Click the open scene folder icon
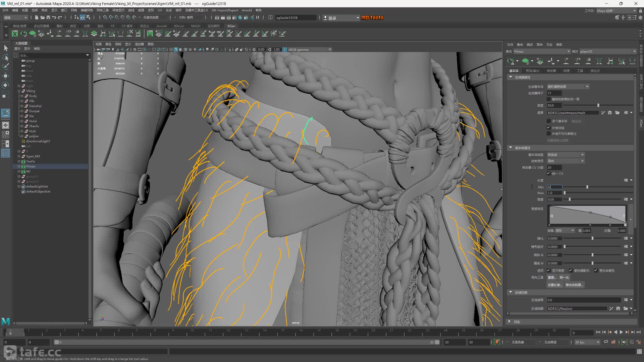Image resolution: width=644 pixels, height=362 pixels. click(x=42, y=17)
